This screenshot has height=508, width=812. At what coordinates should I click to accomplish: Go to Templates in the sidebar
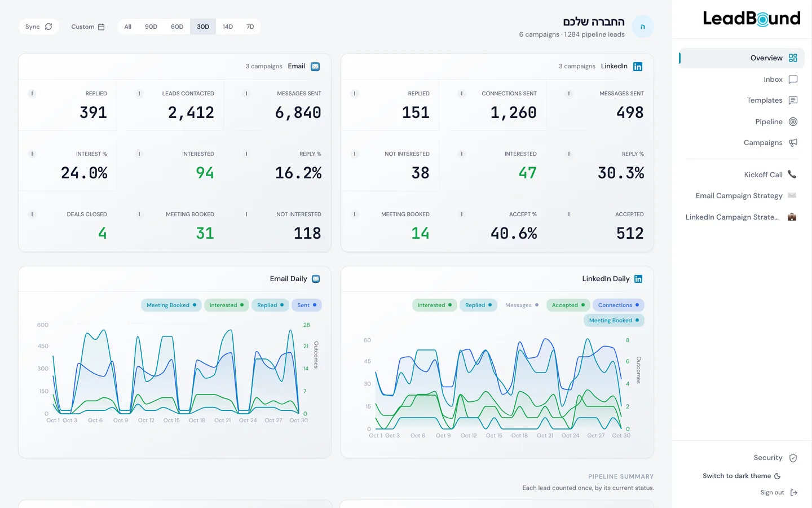coord(742,100)
